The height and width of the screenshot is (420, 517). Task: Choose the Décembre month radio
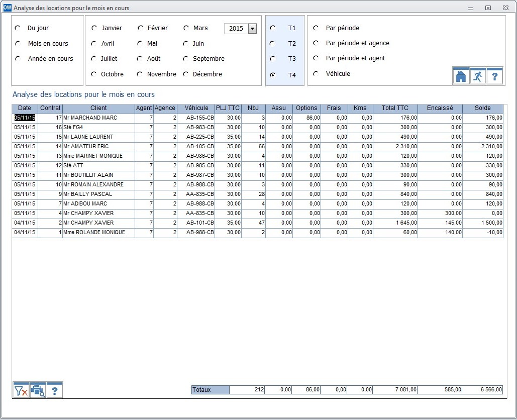point(186,74)
